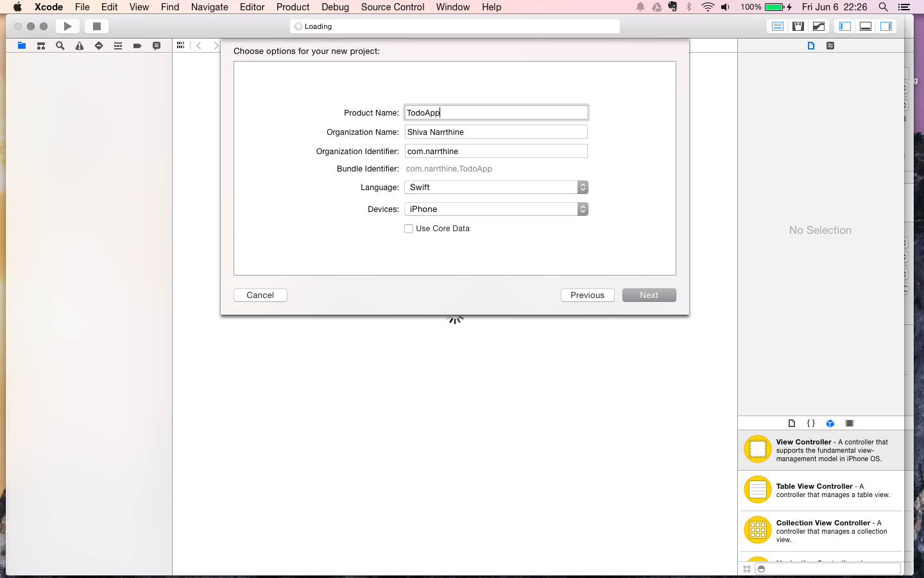Switch library to icon grid view
Viewport: 924px width, 578px height.
pyautogui.click(x=747, y=569)
